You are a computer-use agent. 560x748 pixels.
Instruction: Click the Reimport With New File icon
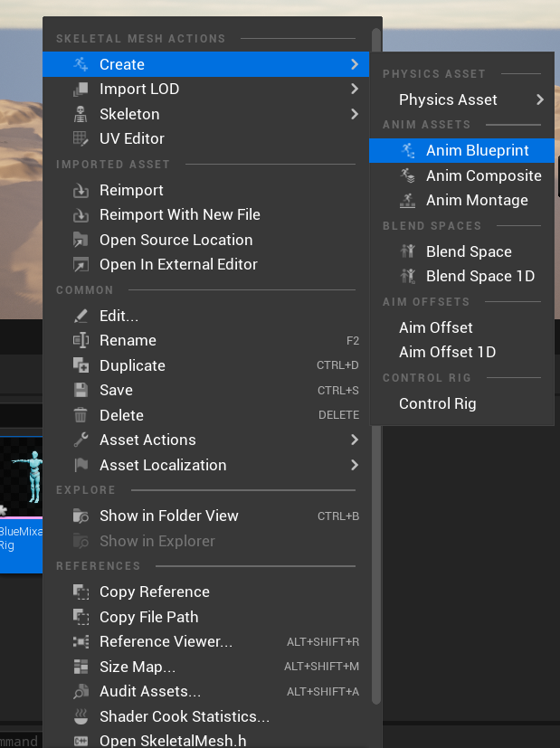(x=81, y=214)
